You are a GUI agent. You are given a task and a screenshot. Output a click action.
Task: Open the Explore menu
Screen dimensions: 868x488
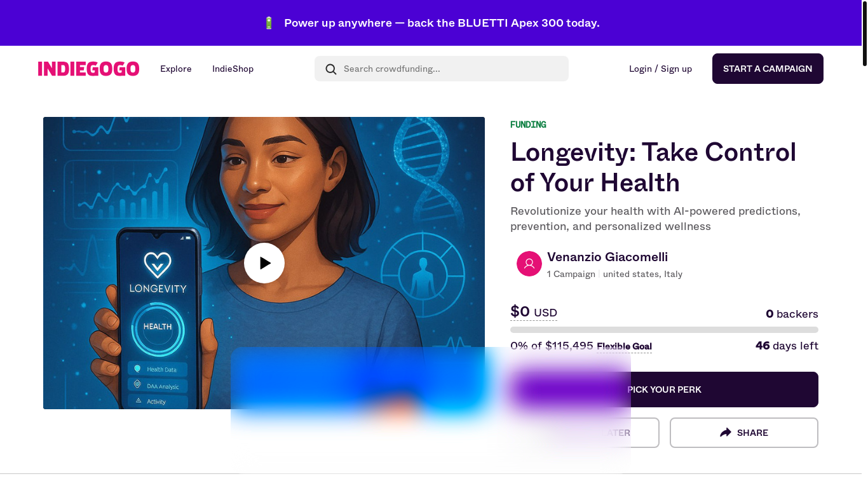(175, 69)
